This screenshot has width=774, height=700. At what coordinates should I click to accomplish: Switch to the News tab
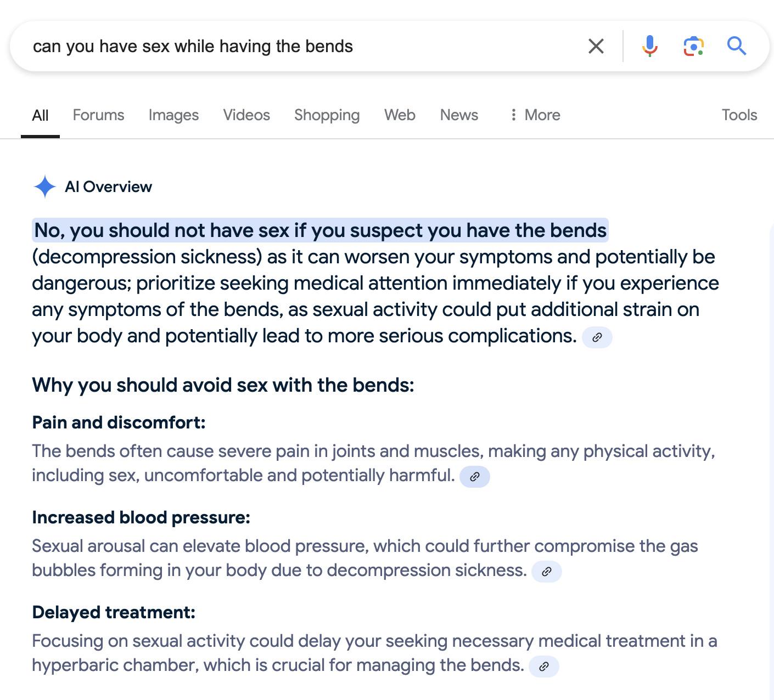click(459, 115)
